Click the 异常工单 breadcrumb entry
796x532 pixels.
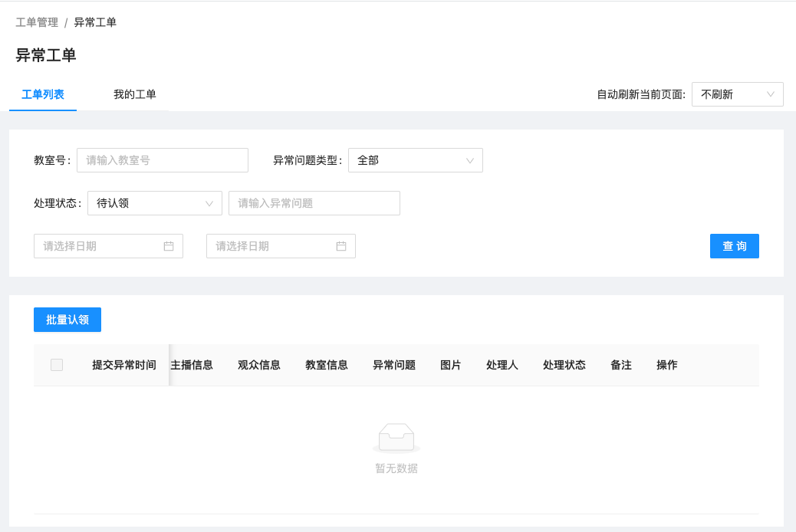tap(96, 22)
